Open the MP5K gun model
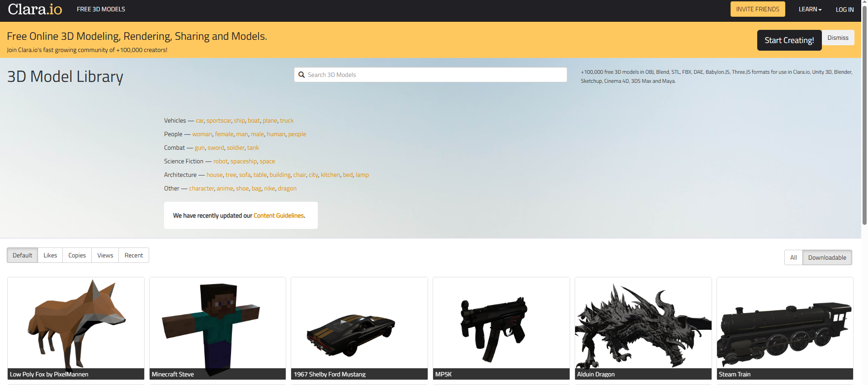This screenshot has width=868, height=385. click(x=501, y=323)
